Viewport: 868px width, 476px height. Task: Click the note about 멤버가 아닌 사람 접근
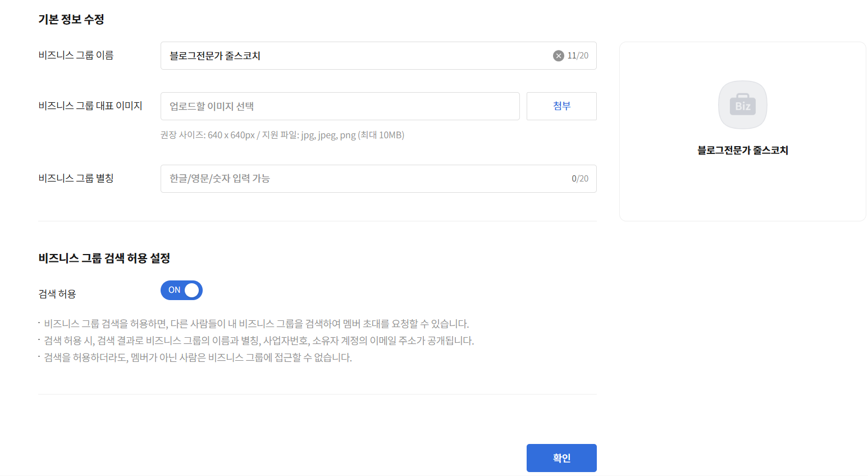198,357
